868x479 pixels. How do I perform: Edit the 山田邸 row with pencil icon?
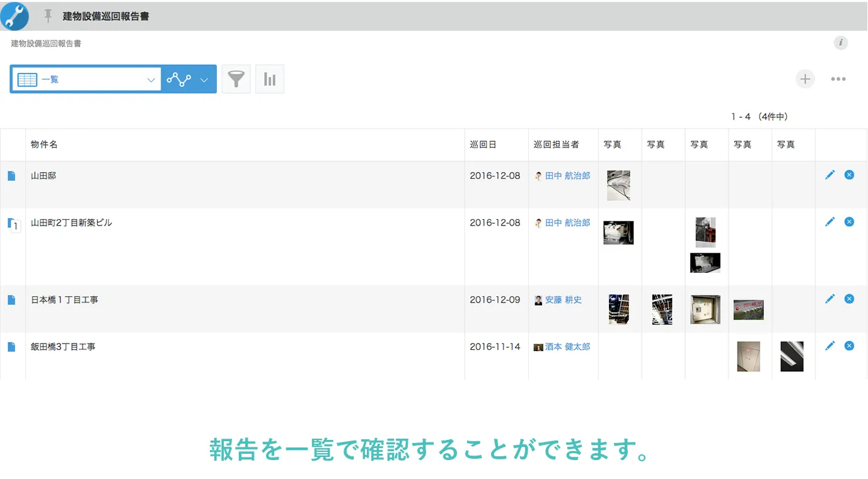point(830,175)
